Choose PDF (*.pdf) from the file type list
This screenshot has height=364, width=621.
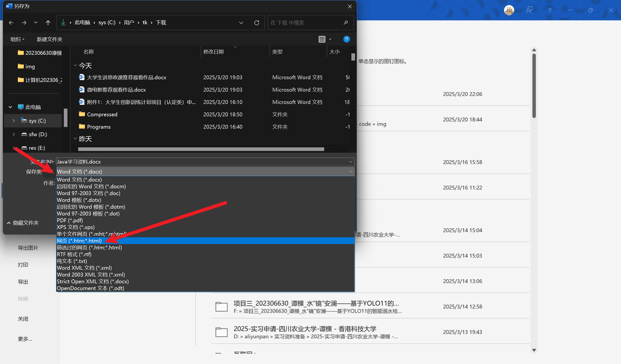[x=70, y=220]
